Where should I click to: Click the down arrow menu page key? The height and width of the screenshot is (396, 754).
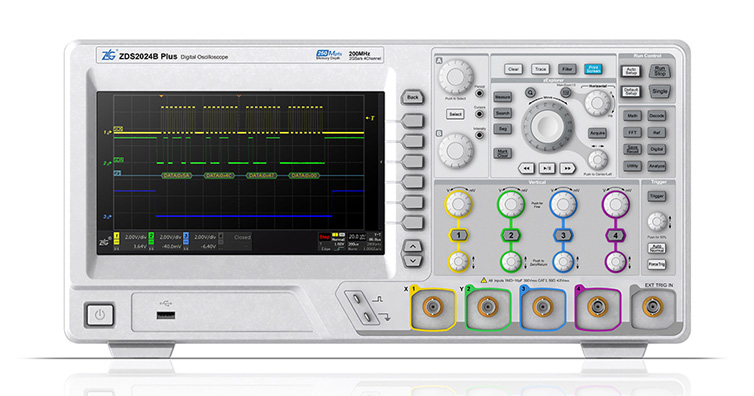413,261
